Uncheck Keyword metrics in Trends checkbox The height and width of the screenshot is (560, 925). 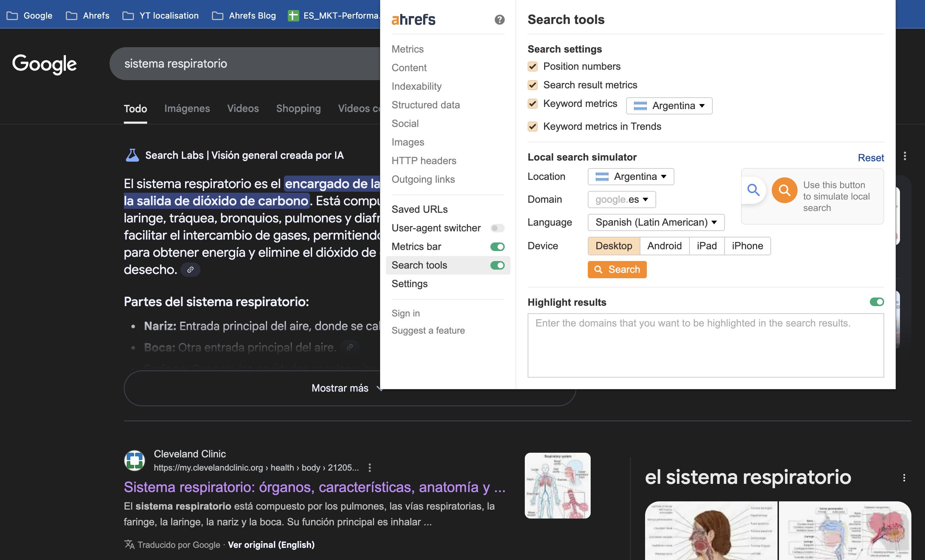[532, 126]
